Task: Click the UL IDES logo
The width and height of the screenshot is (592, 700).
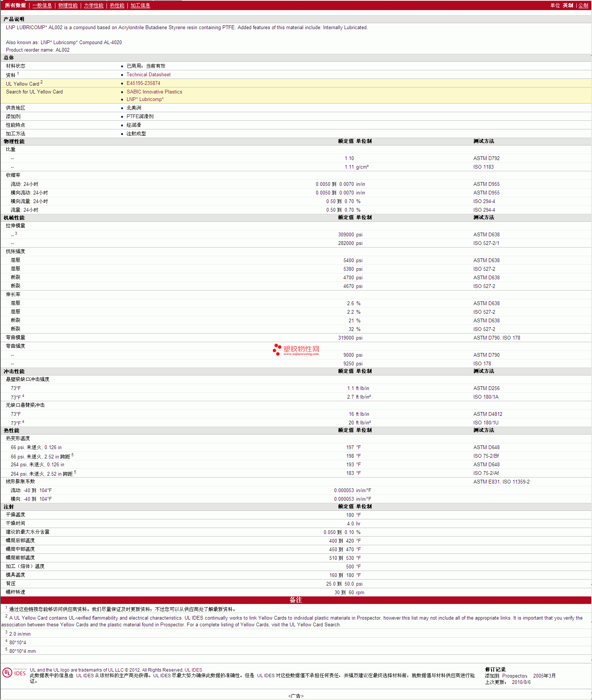Action: pyautogui.click(x=14, y=673)
